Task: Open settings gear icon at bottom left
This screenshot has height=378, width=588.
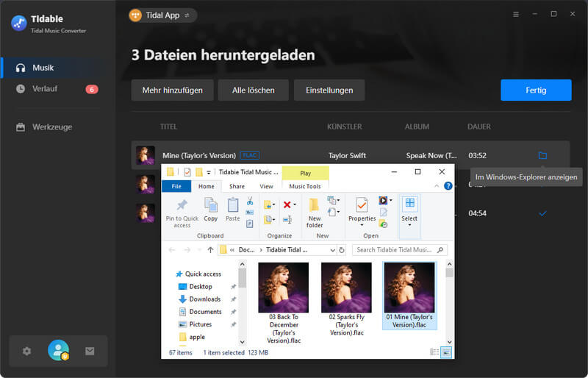Action: (26, 351)
